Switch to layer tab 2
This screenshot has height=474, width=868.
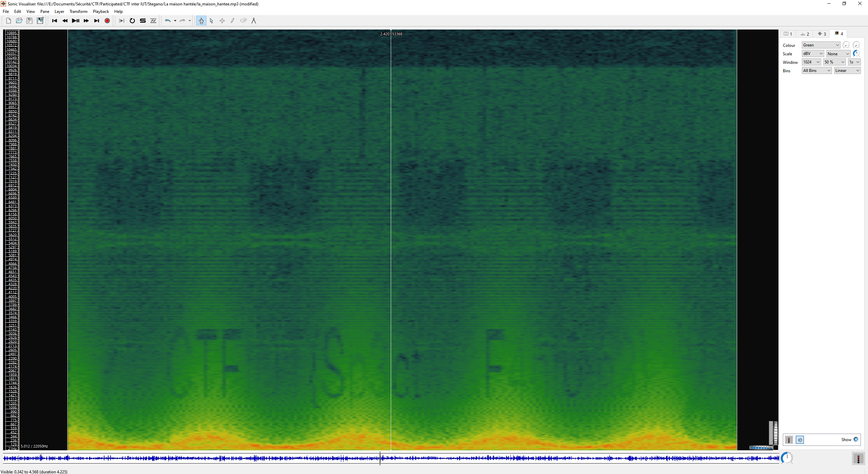tap(805, 34)
